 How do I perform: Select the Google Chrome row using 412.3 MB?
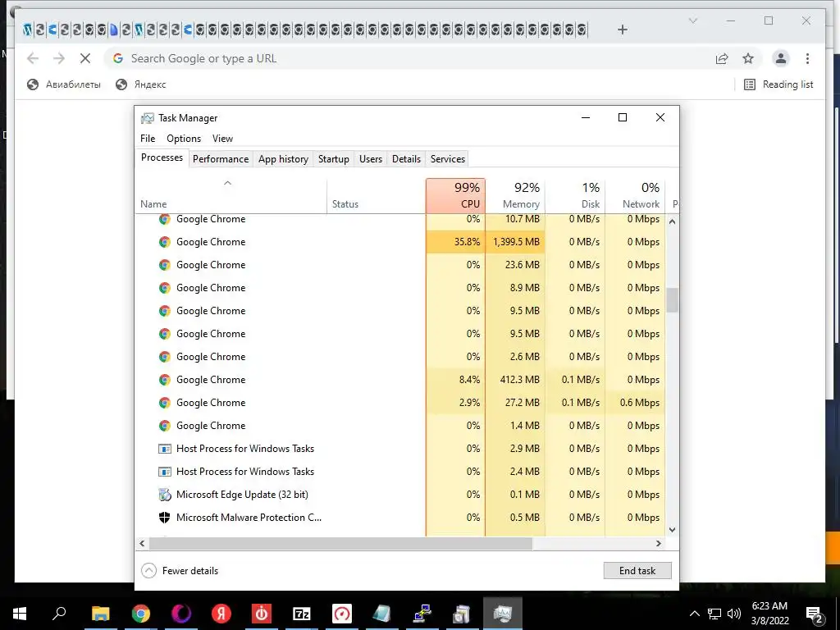[x=400, y=379]
